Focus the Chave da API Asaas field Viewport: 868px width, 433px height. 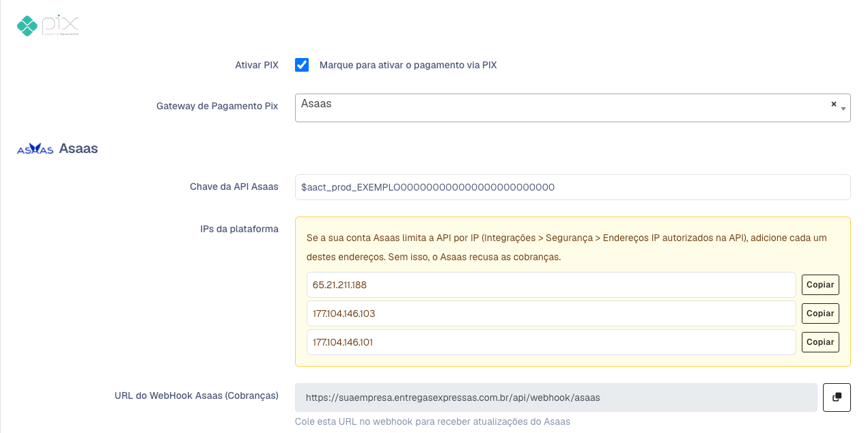[x=572, y=187]
